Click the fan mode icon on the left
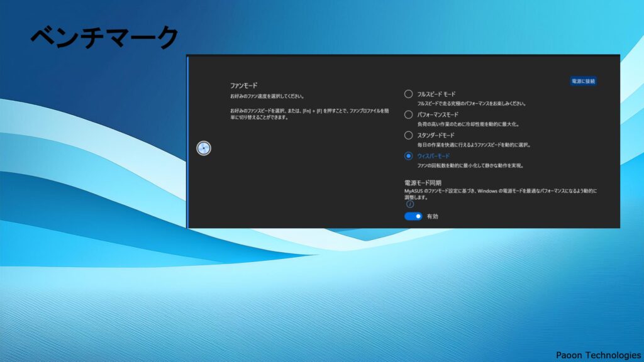The height and width of the screenshot is (362, 644). pos(204,148)
